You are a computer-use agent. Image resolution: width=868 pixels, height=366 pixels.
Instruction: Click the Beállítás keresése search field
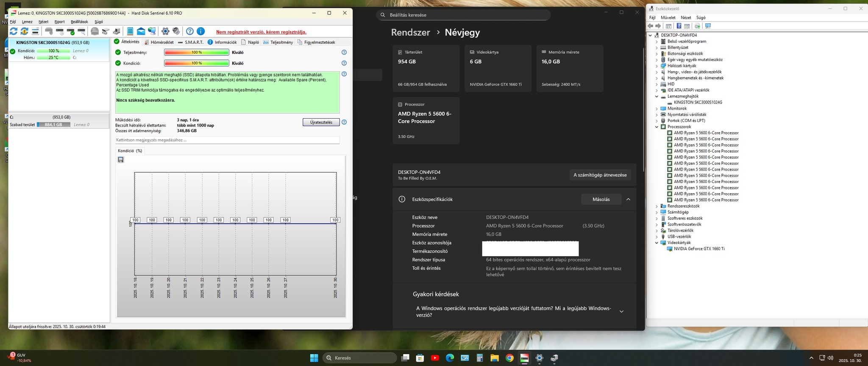point(463,15)
